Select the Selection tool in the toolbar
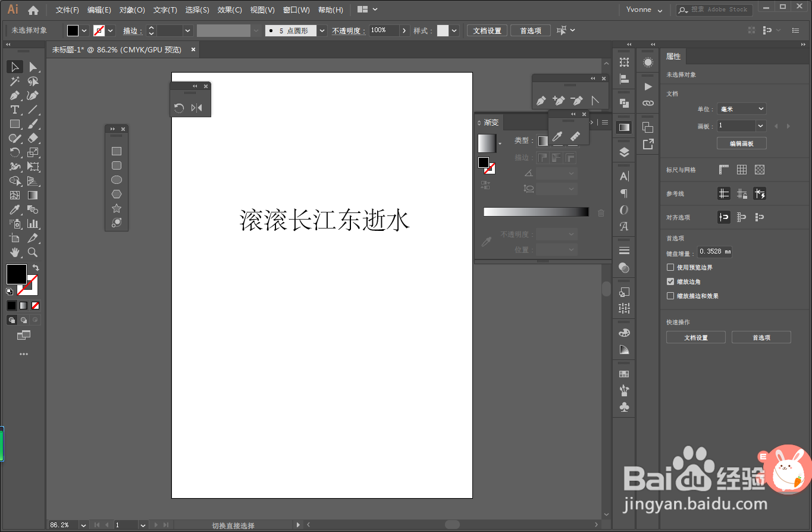The height and width of the screenshot is (532, 812). click(14, 67)
